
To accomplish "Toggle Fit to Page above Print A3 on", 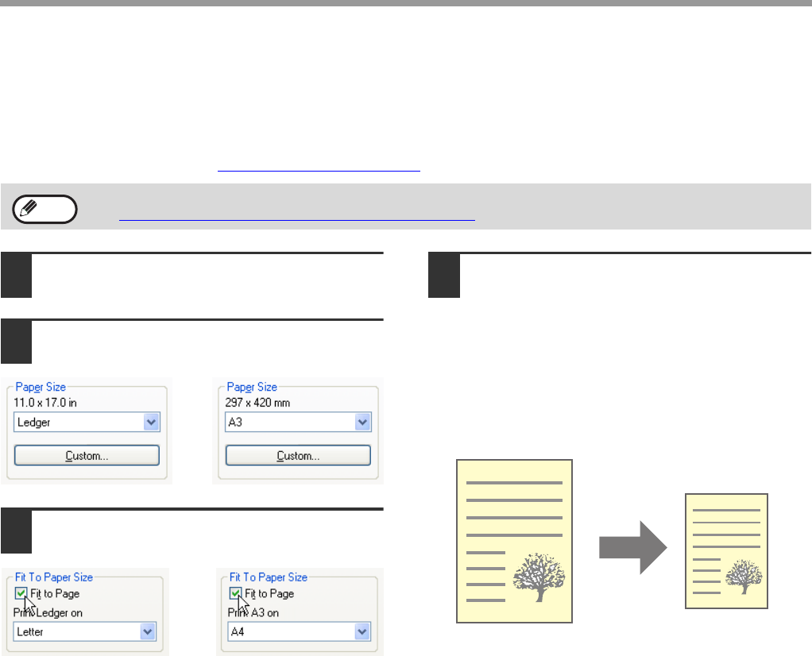I will pyautogui.click(x=235, y=593).
